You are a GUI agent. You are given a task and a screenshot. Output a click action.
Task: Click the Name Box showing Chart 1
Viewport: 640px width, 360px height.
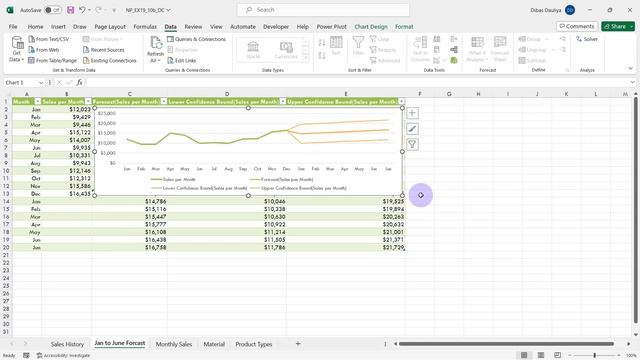pos(21,83)
